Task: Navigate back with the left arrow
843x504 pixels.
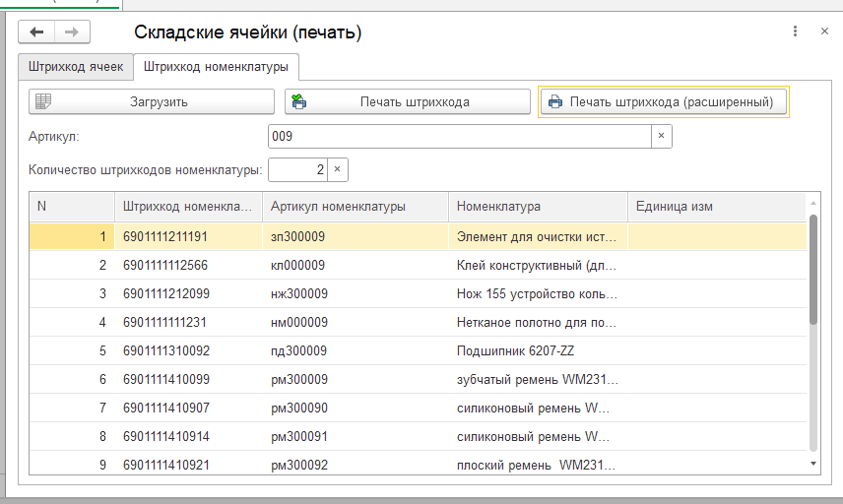Action: pos(36,32)
